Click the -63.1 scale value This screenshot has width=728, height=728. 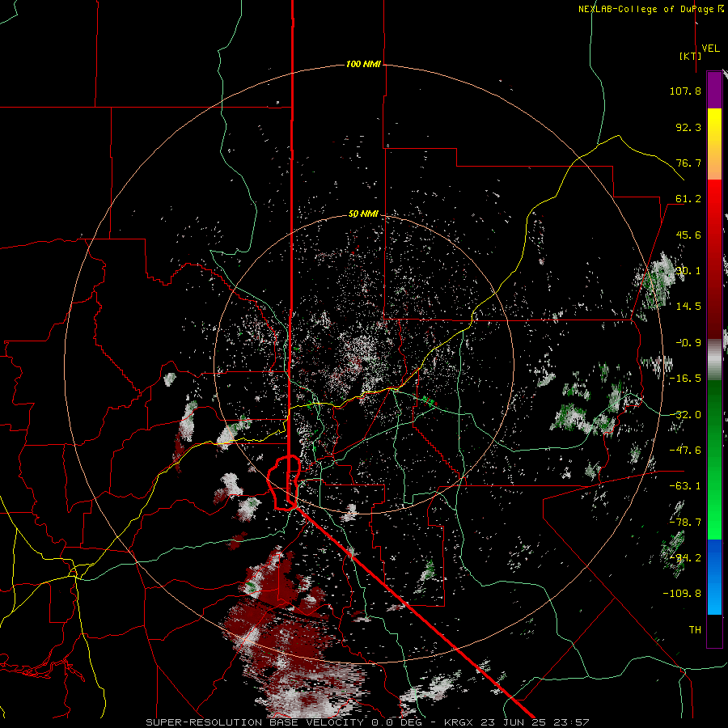685,486
